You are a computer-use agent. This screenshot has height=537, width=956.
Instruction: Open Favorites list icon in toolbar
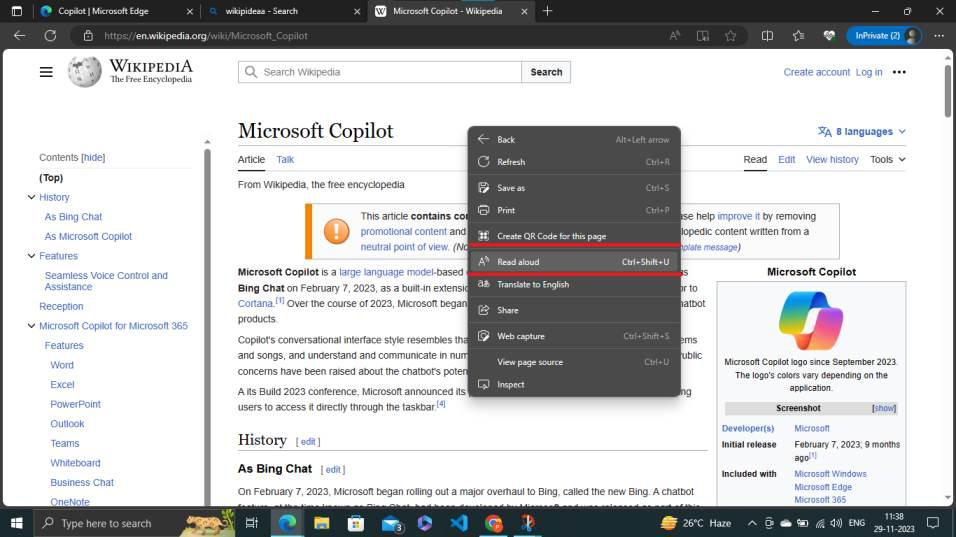[x=798, y=36]
